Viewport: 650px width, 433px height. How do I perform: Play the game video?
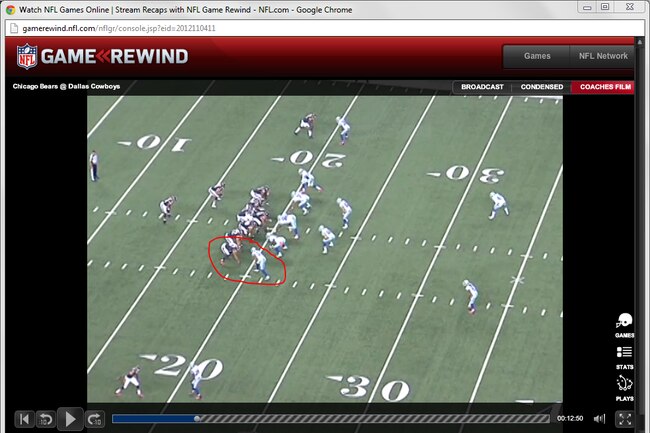(70, 419)
